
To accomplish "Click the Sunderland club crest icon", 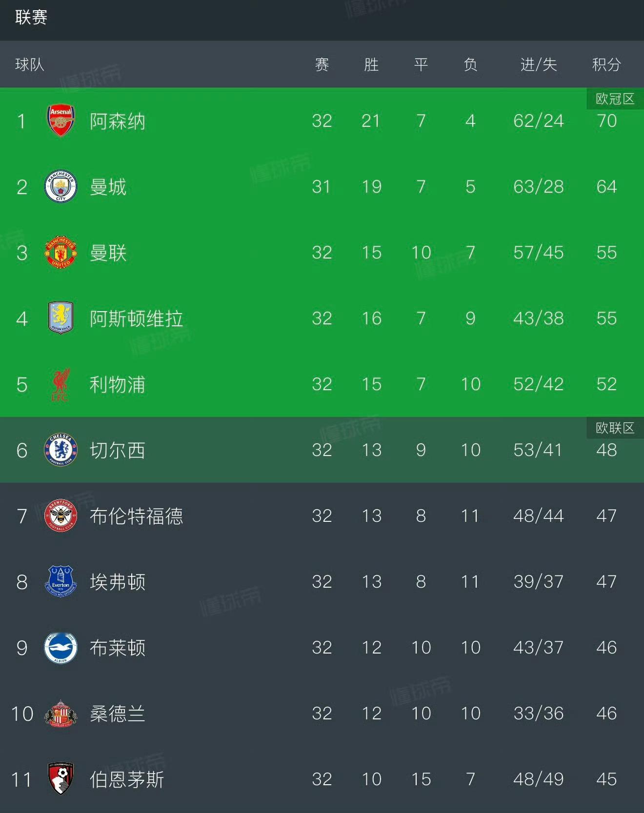I will pos(60,714).
